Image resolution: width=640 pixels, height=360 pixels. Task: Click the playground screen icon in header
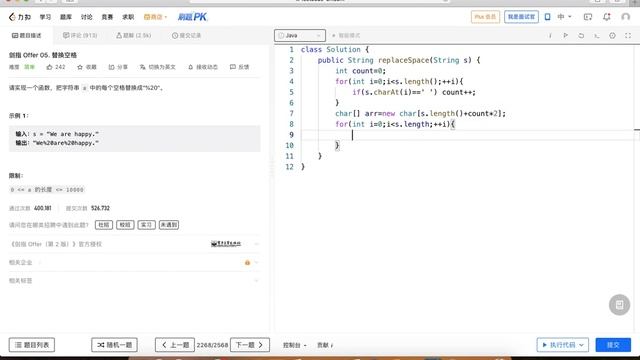click(588, 17)
